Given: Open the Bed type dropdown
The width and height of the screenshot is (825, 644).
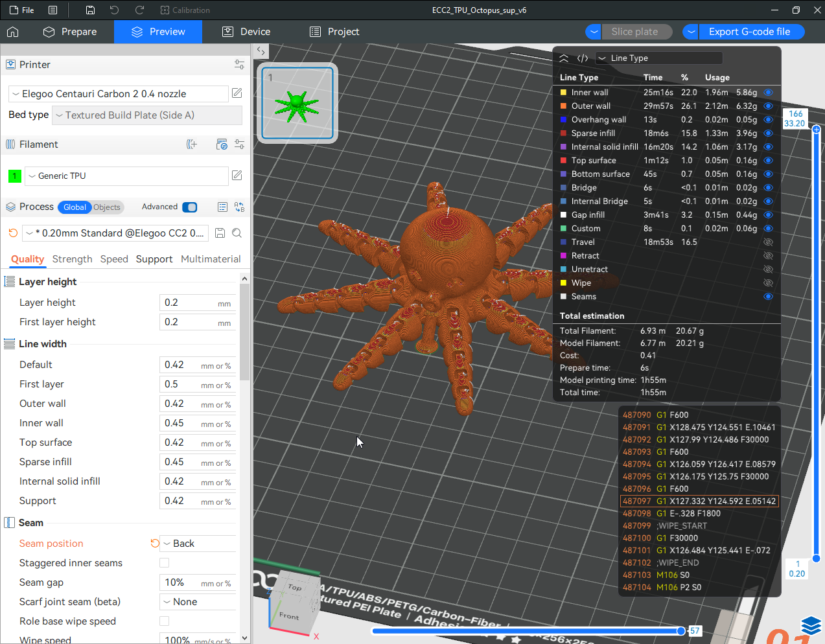Looking at the screenshot, I should coord(146,115).
